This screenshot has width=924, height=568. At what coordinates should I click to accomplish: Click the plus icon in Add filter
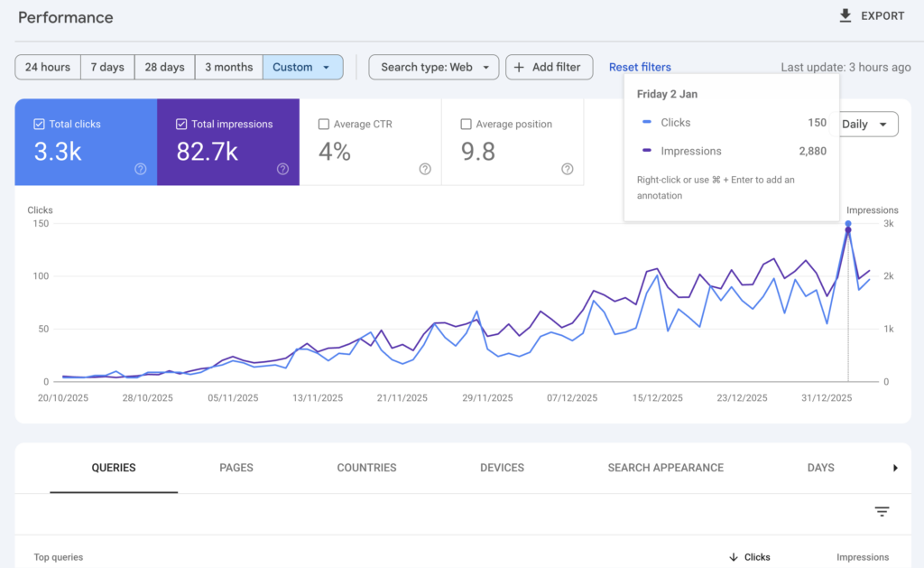coord(519,67)
